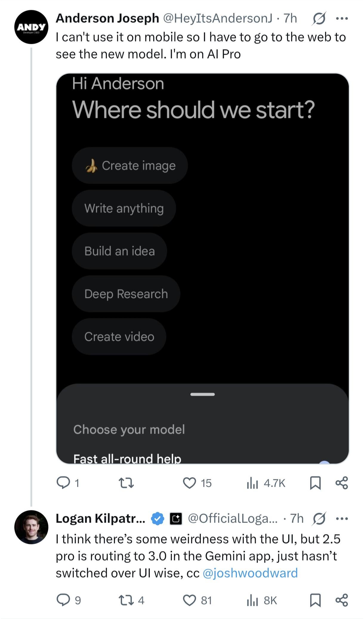364x619 pixels.
Task: Open Logan Kilpatrick's profile avatar
Action: pos(31,527)
